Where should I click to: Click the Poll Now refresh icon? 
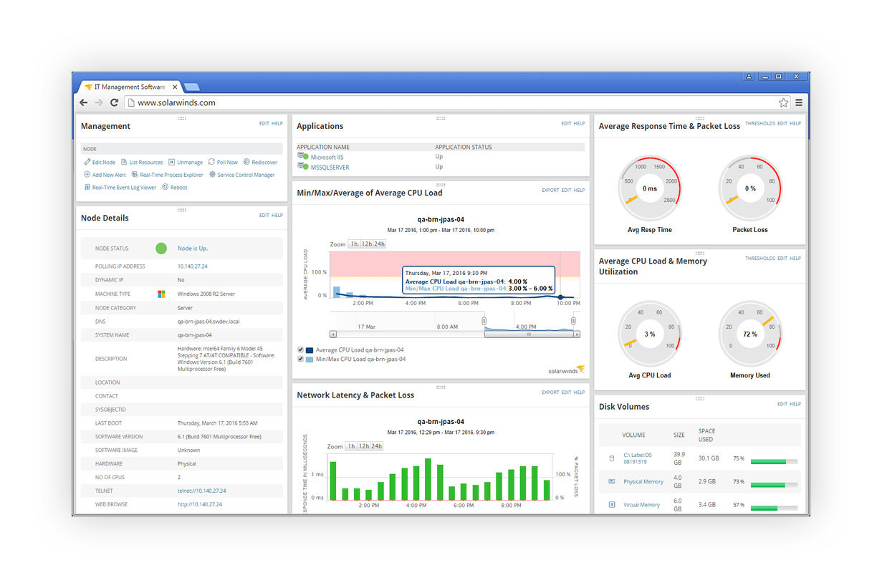(x=211, y=163)
